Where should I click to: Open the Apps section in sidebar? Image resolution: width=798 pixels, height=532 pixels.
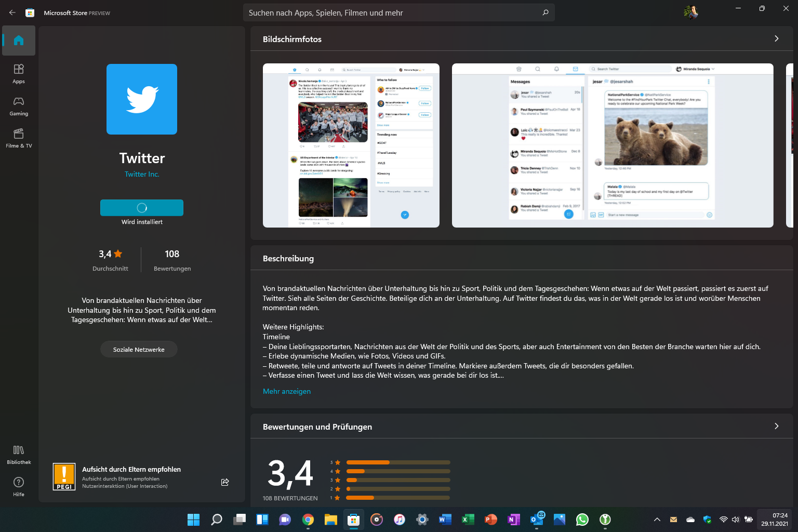[x=19, y=73]
